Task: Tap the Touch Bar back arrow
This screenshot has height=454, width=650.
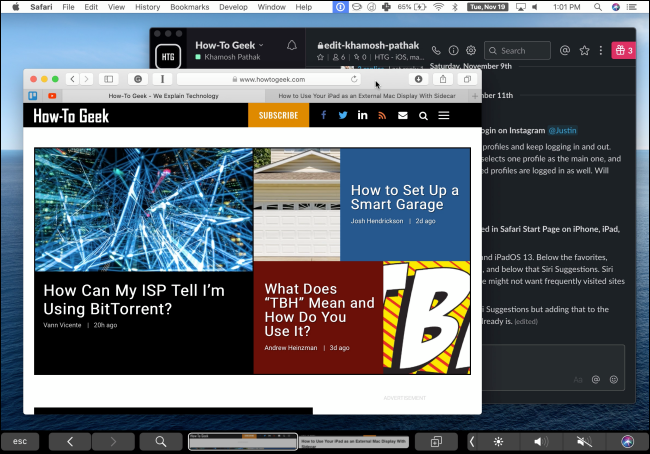Action: tap(70, 442)
